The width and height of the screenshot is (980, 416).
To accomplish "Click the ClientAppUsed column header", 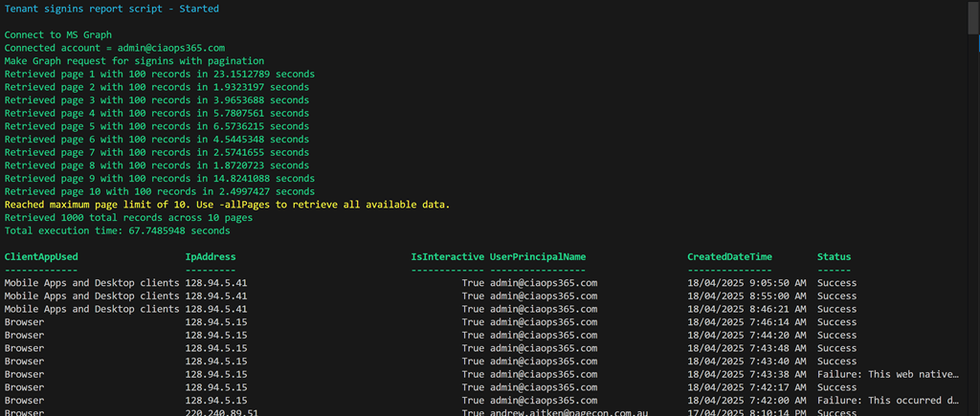I will (x=41, y=256).
